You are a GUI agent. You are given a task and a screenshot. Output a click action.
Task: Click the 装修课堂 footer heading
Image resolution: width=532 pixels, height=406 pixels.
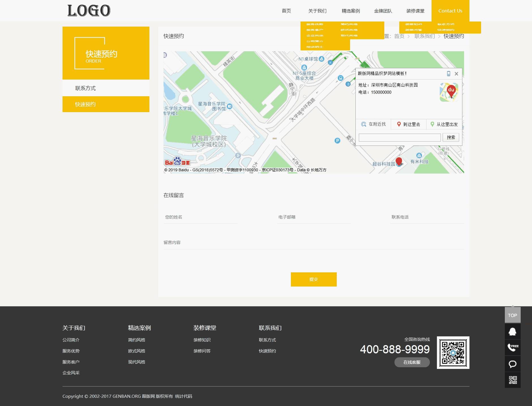click(x=205, y=328)
